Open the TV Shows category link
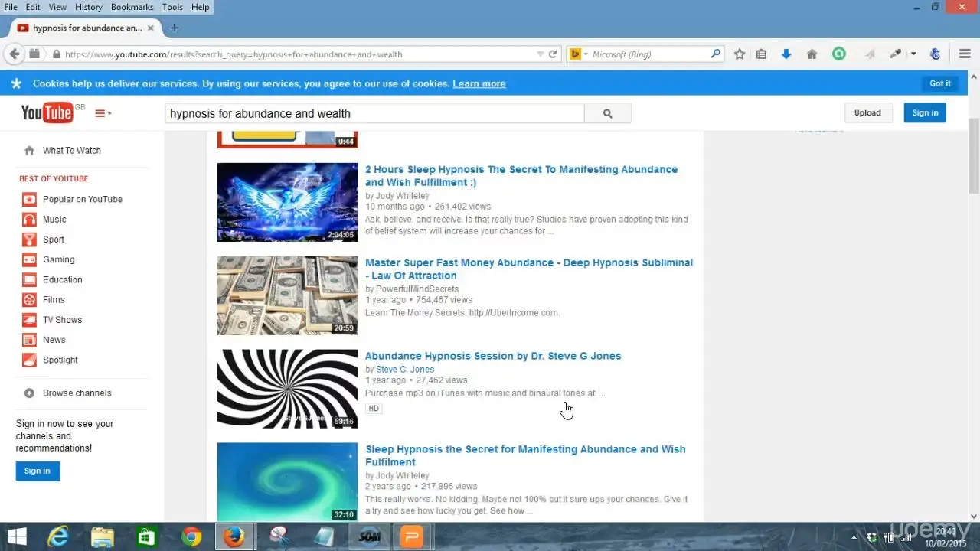This screenshot has width=980, height=551. click(63, 320)
